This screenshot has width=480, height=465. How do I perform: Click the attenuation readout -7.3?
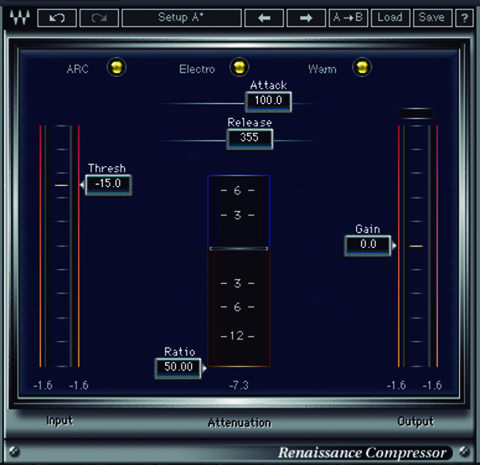(239, 386)
